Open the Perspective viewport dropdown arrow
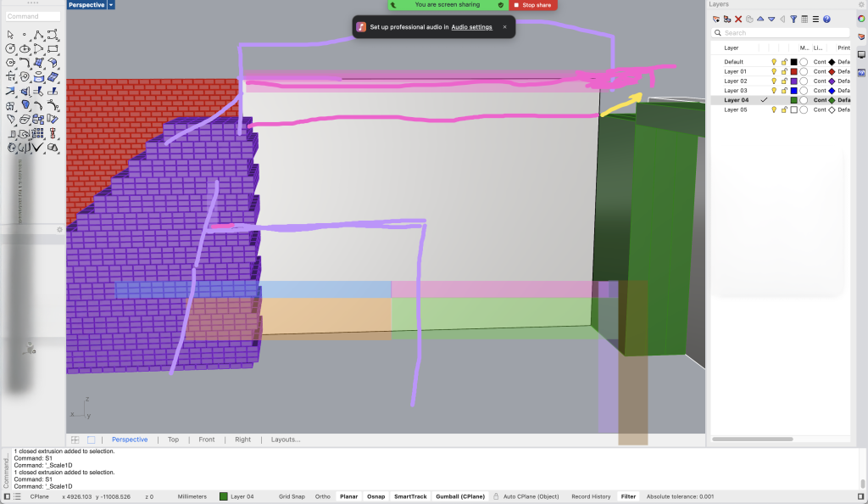 (112, 5)
